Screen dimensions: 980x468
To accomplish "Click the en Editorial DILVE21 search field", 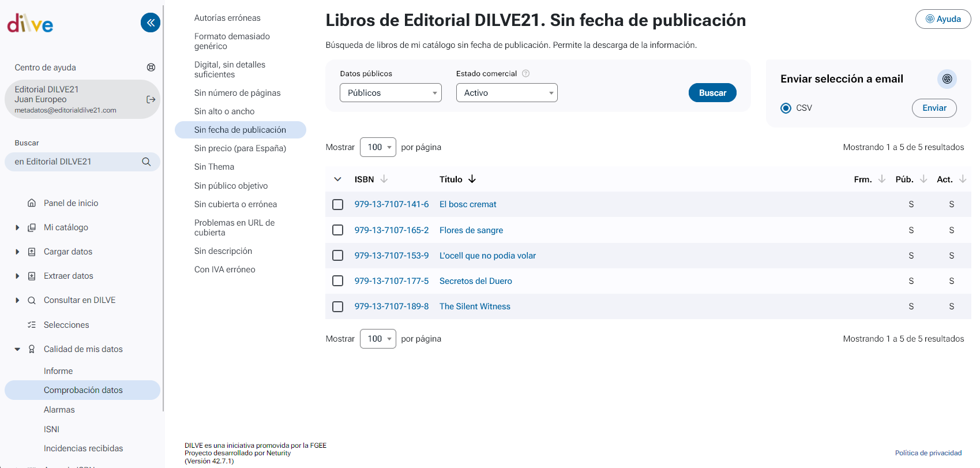I will (75, 162).
